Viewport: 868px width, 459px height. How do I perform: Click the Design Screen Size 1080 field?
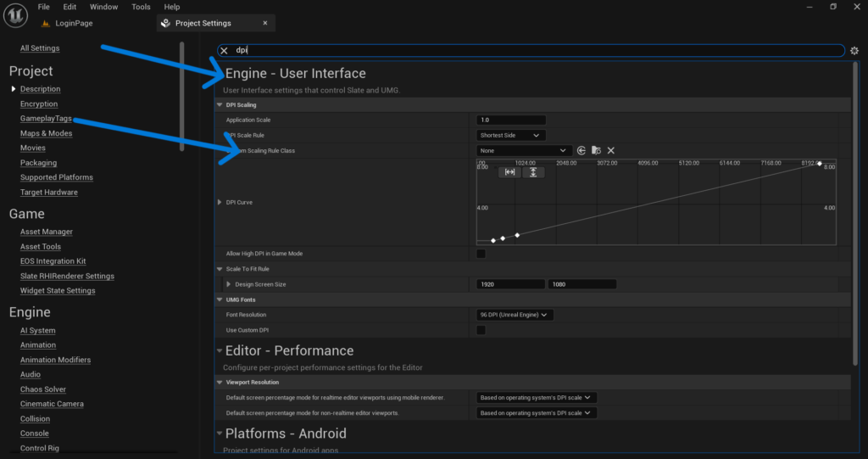(581, 284)
